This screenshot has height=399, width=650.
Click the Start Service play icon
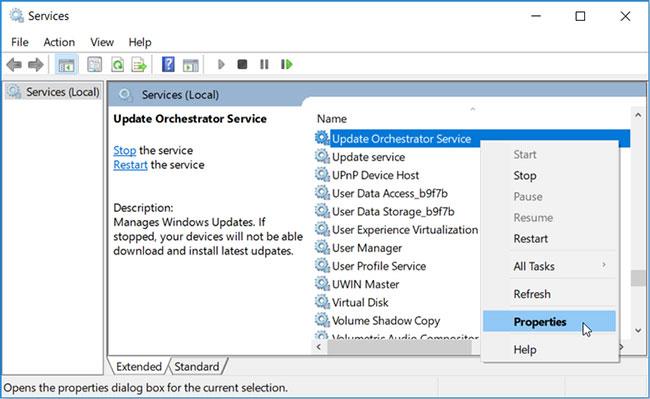click(x=221, y=64)
